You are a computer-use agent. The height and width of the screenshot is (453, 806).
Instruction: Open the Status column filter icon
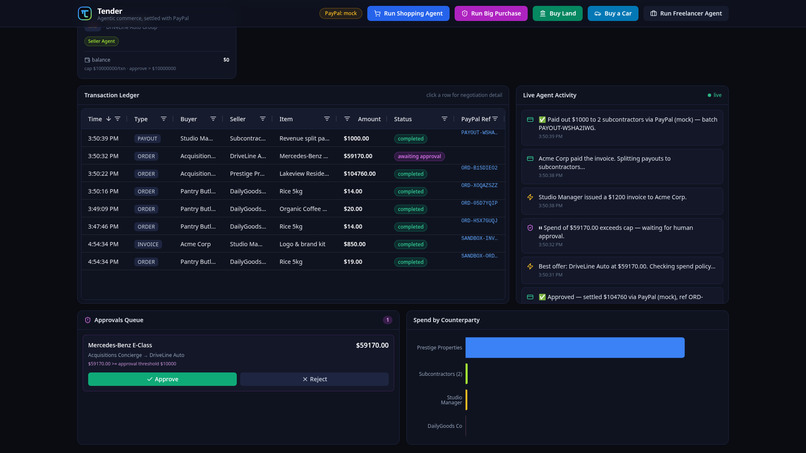tap(444, 119)
